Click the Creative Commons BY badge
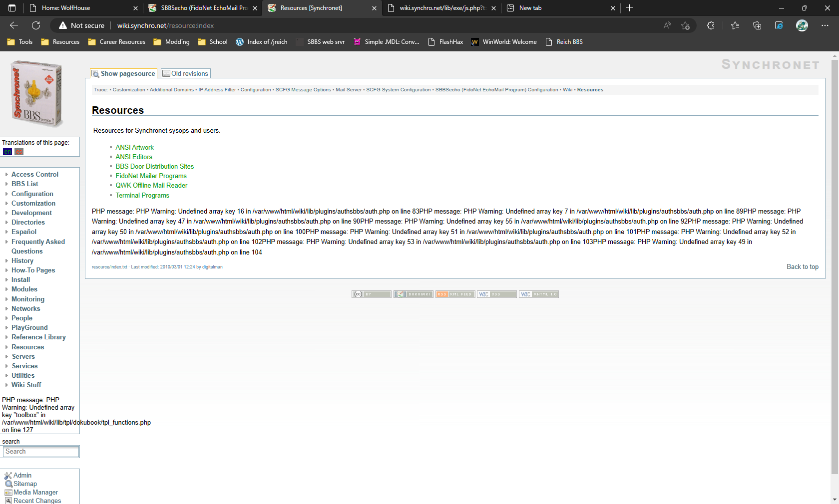The height and width of the screenshot is (504, 839). [371, 294]
